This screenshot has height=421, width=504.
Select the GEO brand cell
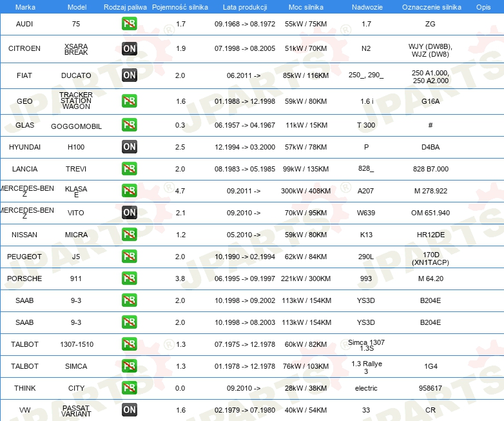(x=24, y=101)
